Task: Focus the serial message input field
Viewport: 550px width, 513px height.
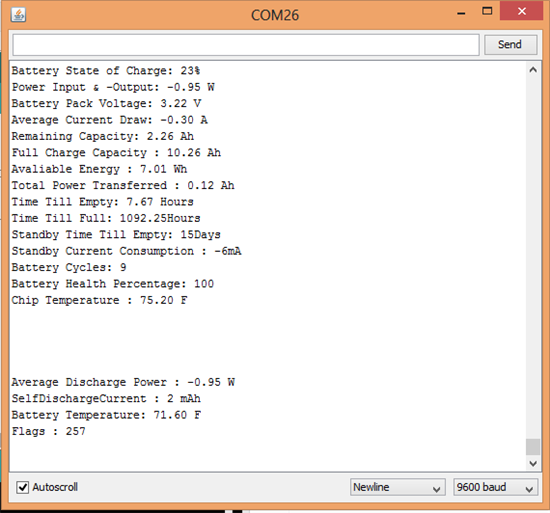Action: coord(246,45)
